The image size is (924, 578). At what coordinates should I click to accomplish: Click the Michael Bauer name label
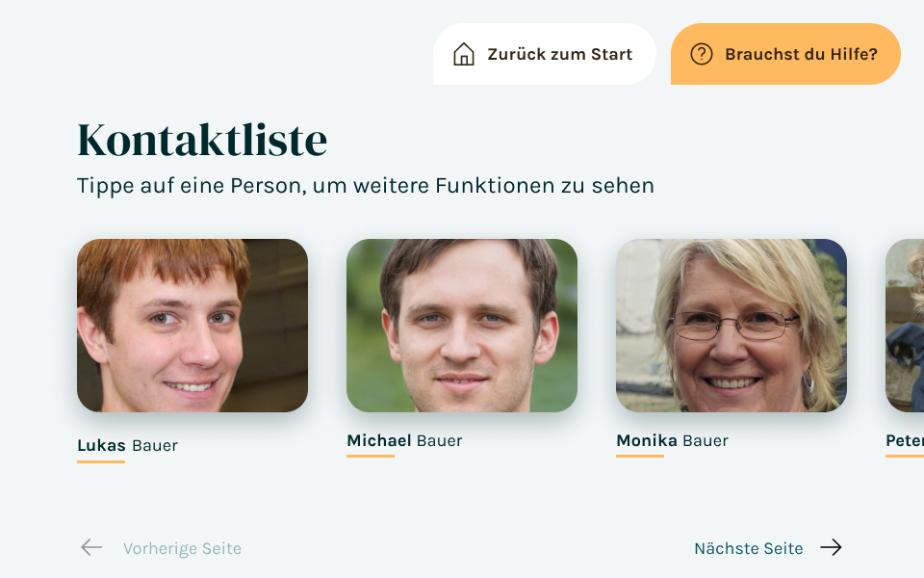404,440
